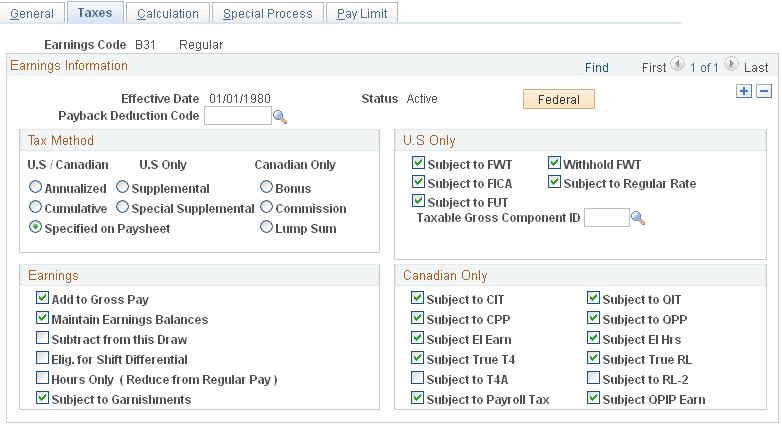782x427 pixels.
Task: Click the Payback Deduction Code lookup magnifier
Action: (x=281, y=117)
